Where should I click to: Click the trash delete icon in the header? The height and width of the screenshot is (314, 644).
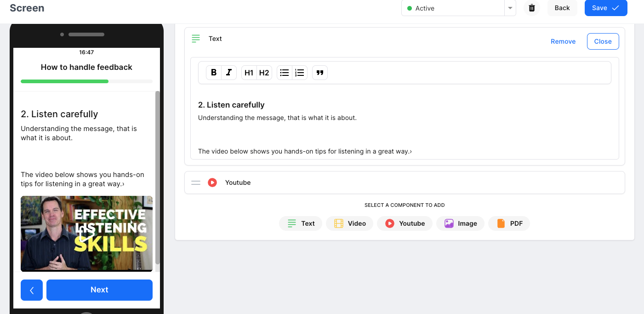[531, 8]
